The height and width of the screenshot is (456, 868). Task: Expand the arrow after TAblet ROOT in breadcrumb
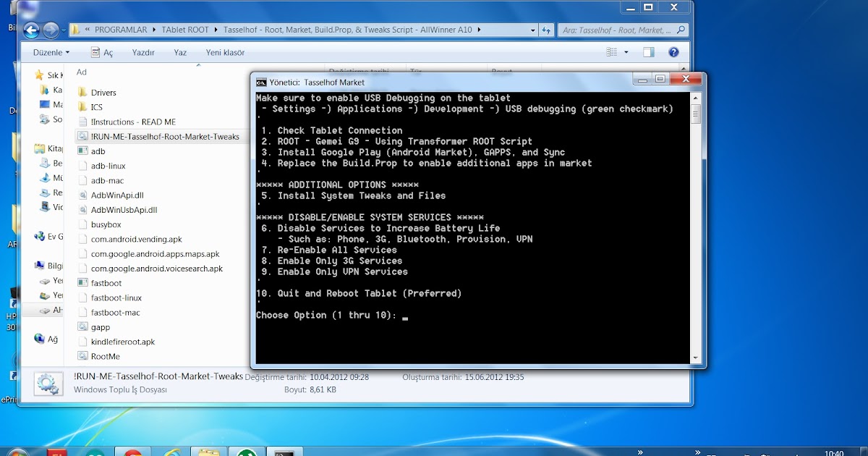click(215, 30)
